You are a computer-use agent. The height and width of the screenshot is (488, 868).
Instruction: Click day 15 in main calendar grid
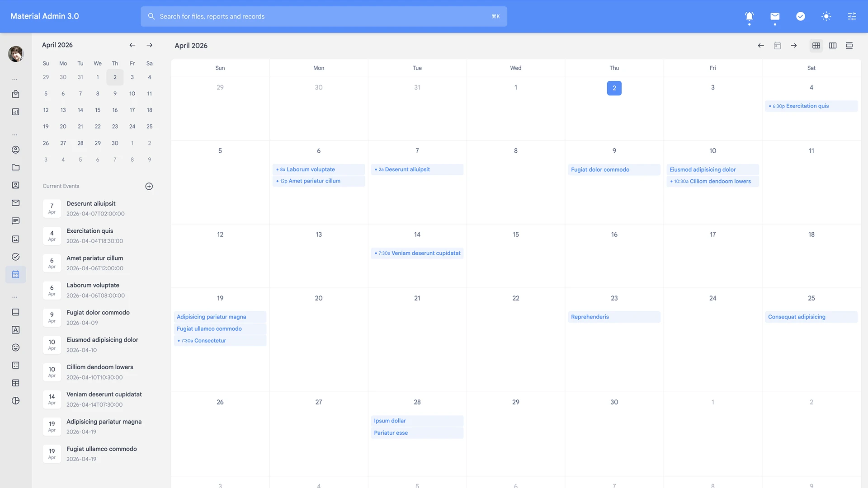click(x=515, y=235)
